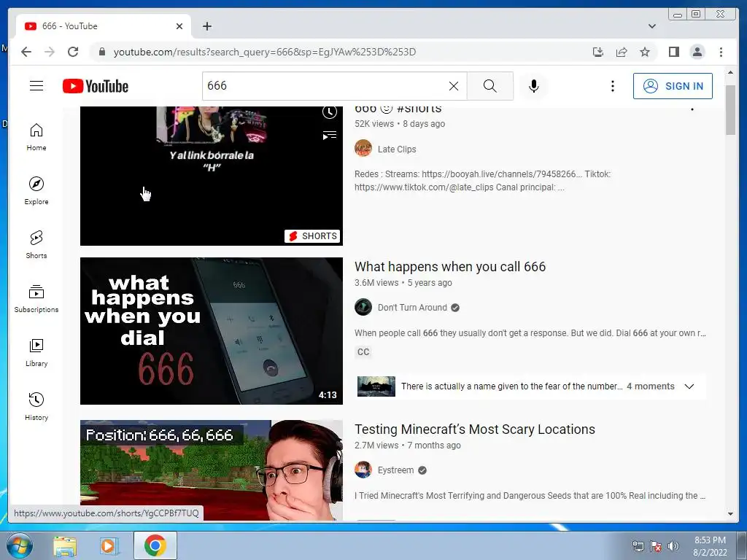
Task: Open Don't Turn Around channel
Action: (412, 308)
